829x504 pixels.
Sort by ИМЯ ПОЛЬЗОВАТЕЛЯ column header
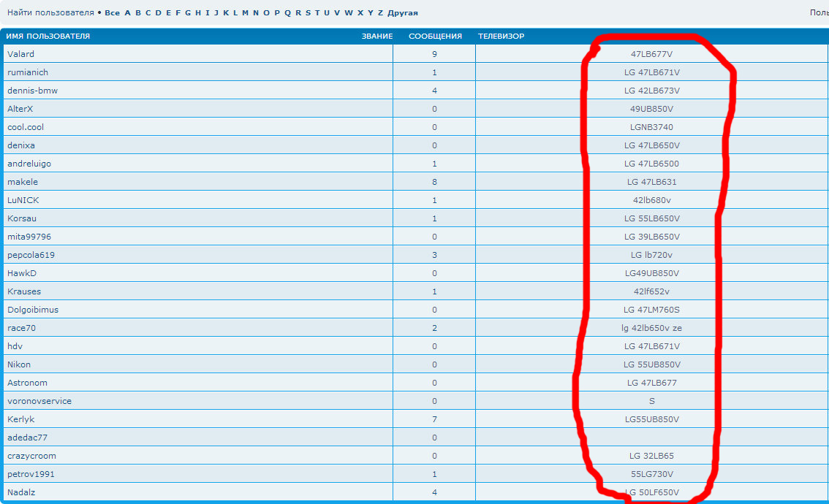[48, 37]
